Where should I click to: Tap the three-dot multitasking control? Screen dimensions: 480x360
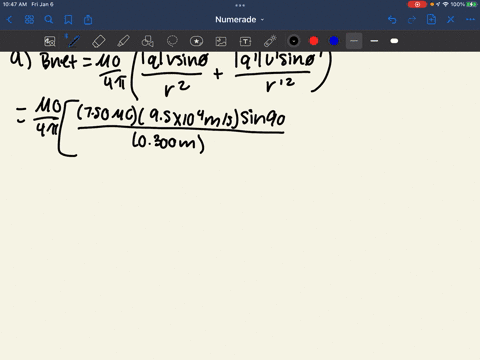click(x=240, y=5)
